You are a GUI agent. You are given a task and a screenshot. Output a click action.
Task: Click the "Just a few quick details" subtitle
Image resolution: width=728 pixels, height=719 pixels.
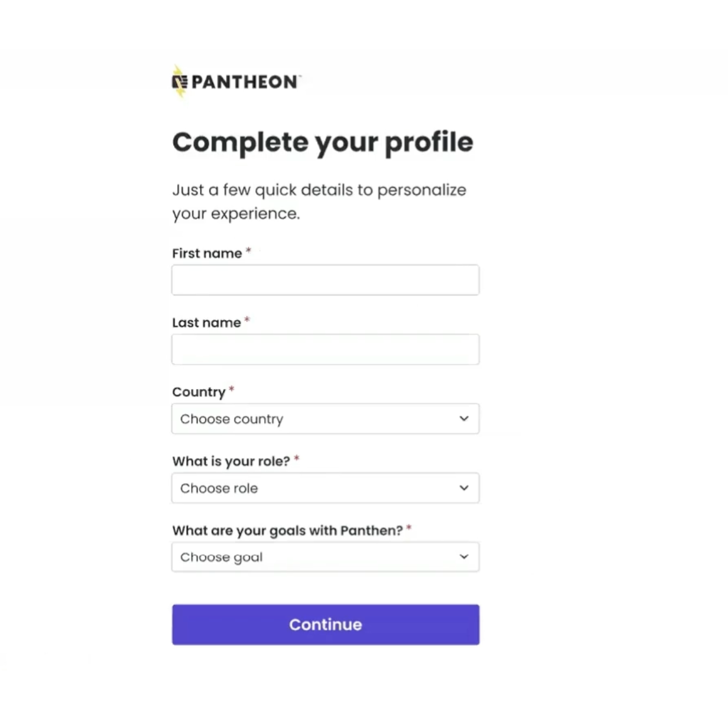[319, 201]
